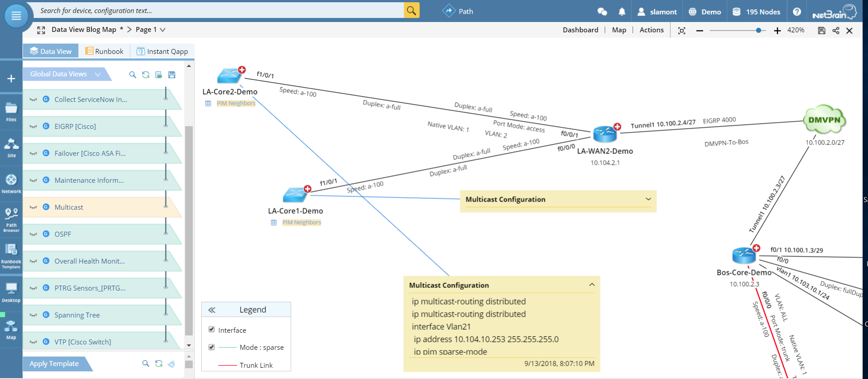Open Desktop in the left sidebar
Screen dimensions: 868x379
[x=11, y=292]
